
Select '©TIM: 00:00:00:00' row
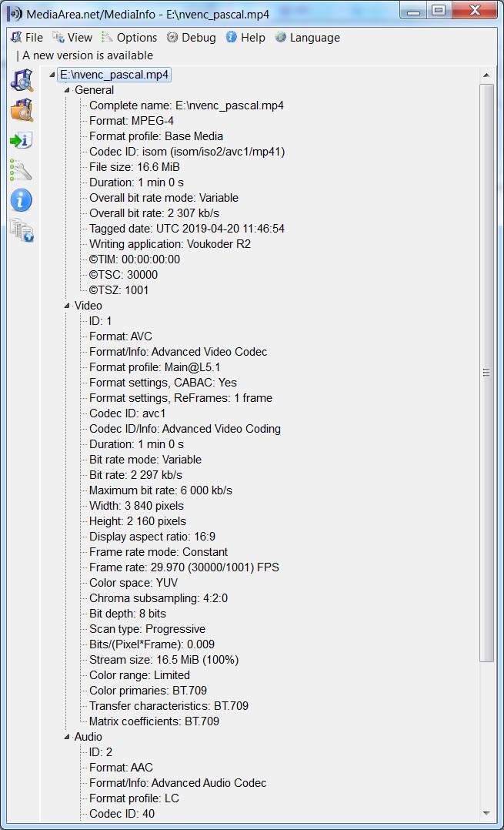pyautogui.click(x=135, y=259)
